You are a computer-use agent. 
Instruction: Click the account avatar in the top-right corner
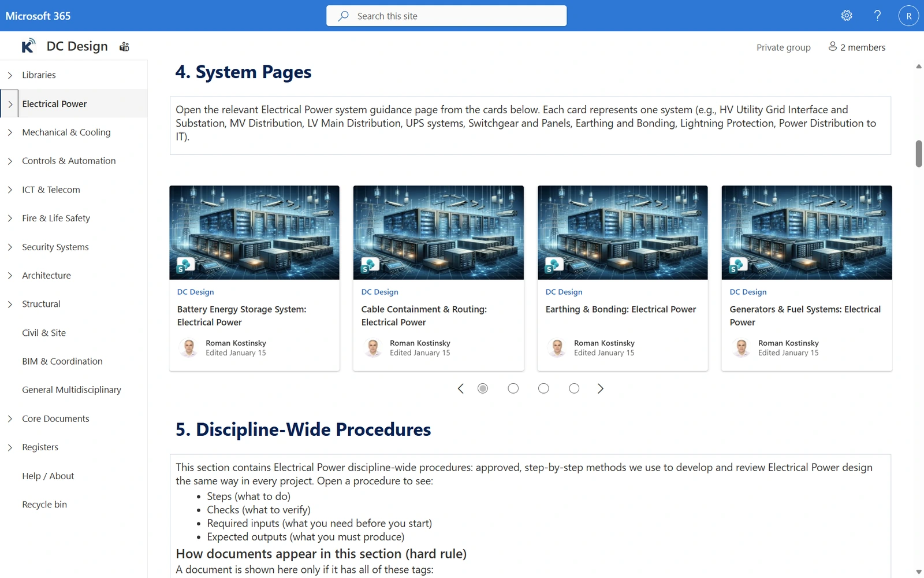[908, 16]
